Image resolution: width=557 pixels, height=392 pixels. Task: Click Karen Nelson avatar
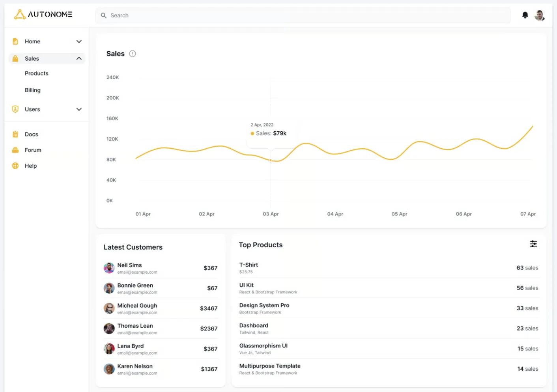pos(109,369)
